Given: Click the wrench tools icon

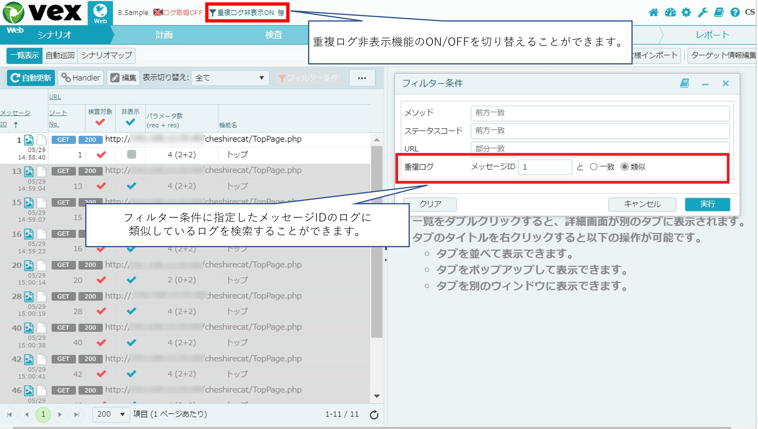Looking at the screenshot, I should tap(702, 13).
